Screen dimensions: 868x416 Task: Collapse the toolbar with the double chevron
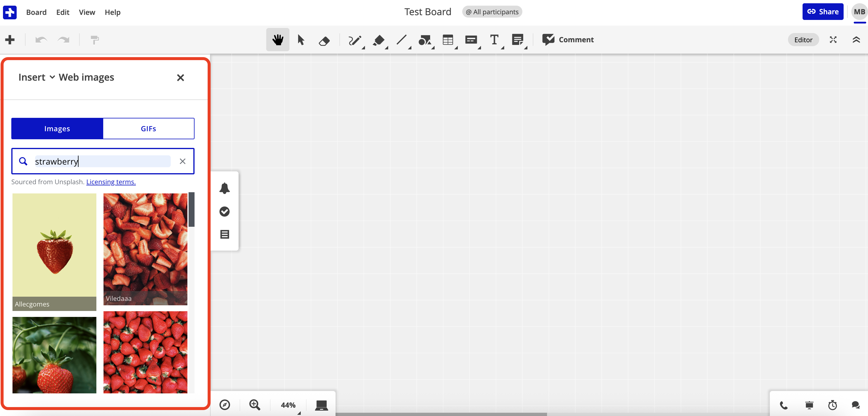coord(856,40)
